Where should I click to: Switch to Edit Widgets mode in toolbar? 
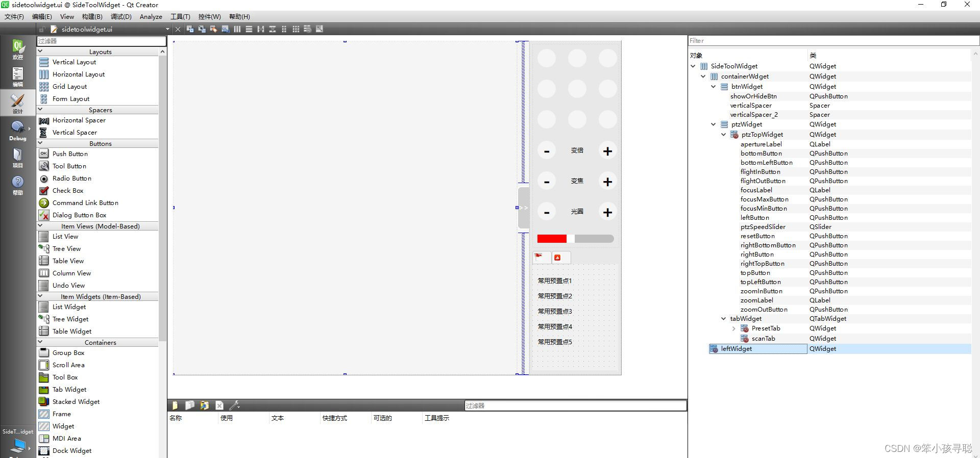[x=190, y=29]
